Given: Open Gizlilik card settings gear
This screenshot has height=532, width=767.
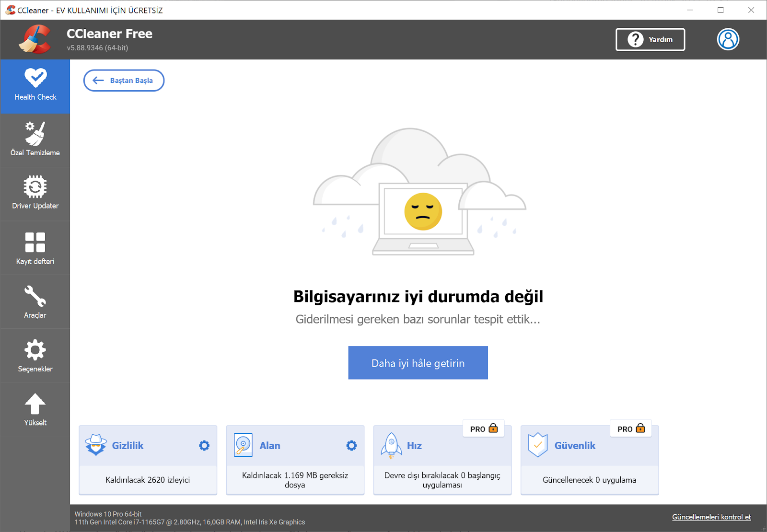Looking at the screenshot, I should [x=204, y=446].
